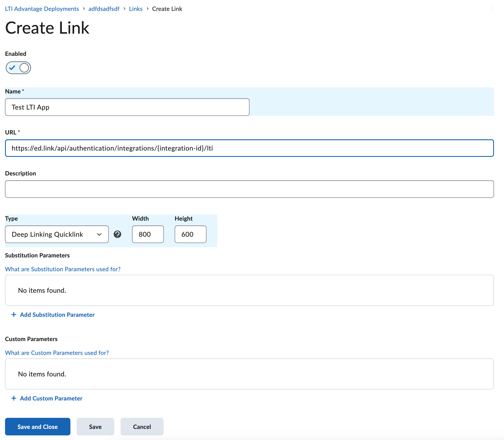Click Add Custom Parameter text link
Viewport: 504px width, 440px height.
(x=51, y=398)
